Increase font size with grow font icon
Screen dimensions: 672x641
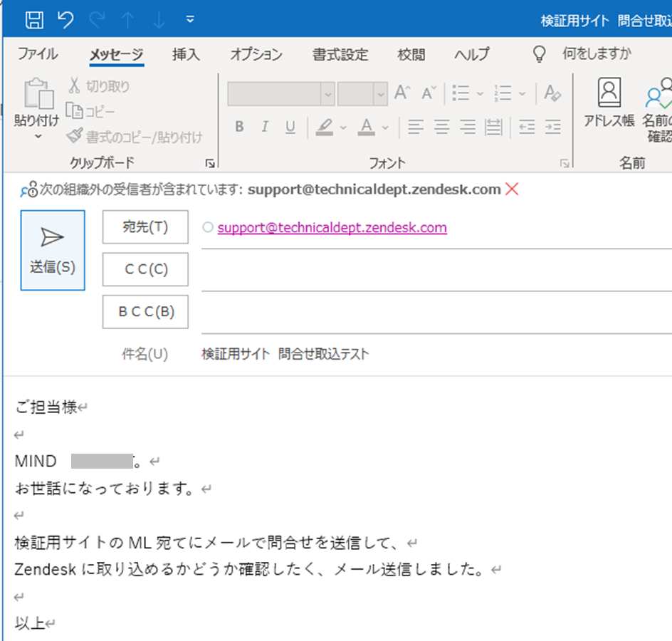click(402, 93)
